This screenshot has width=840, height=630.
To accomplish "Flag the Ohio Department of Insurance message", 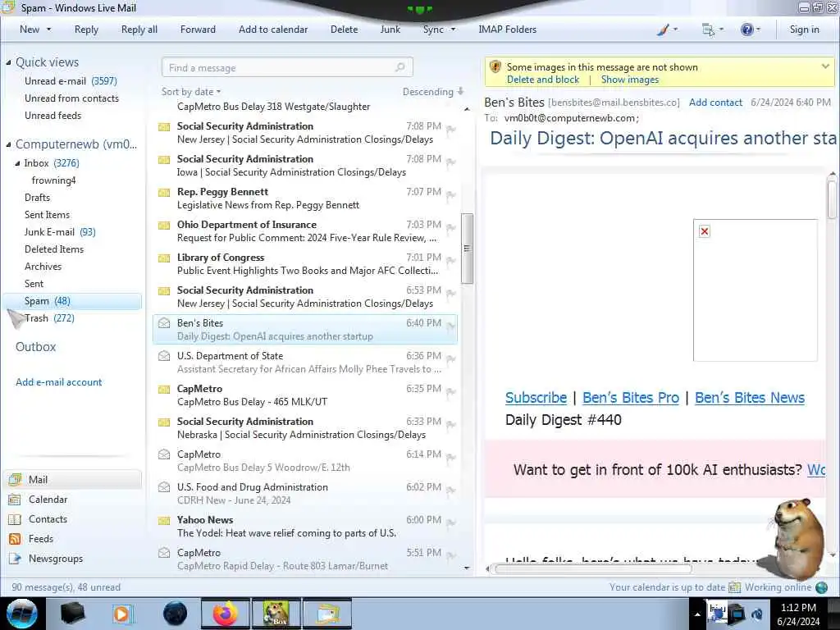I will [451, 227].
